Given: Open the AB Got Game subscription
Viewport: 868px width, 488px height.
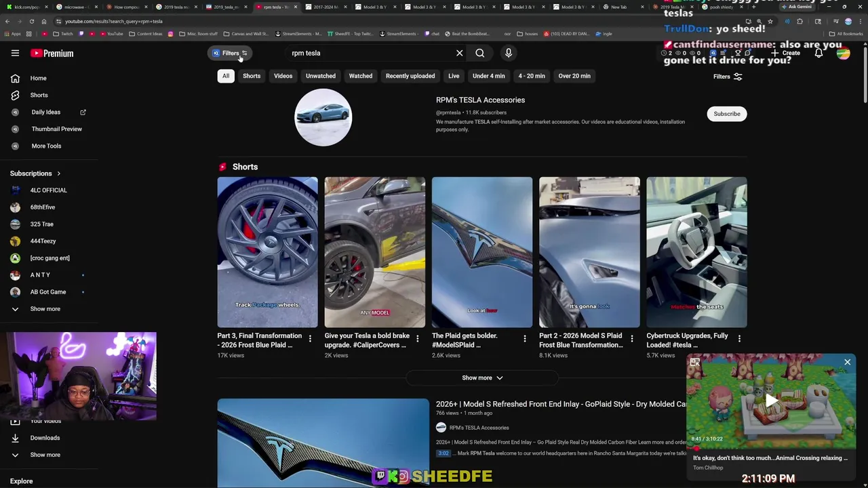Looking at the screenshot, I should click(x=49, y=291).
